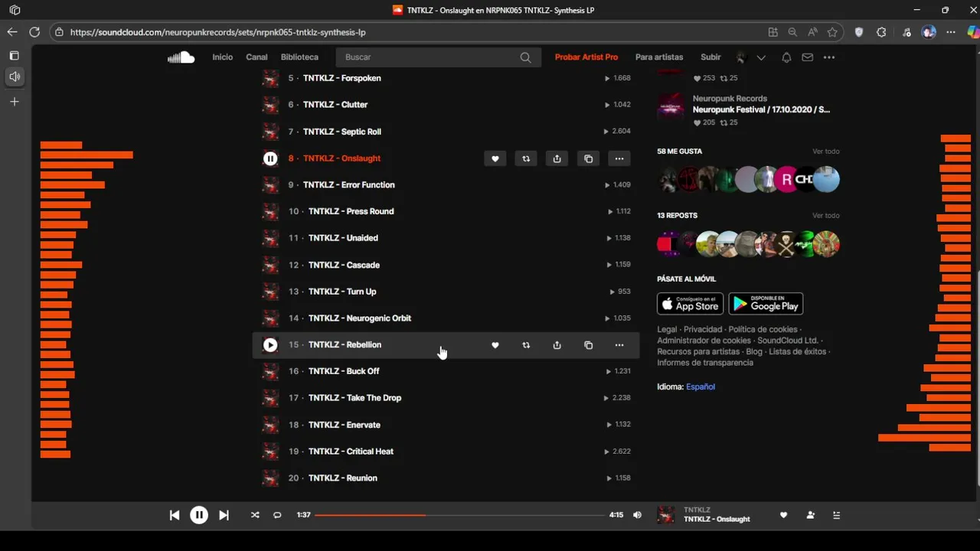Viewport: 980px width, 551px height.
Task: Click the pause button on track 8 Onslaught
Action: coord(270,158)
